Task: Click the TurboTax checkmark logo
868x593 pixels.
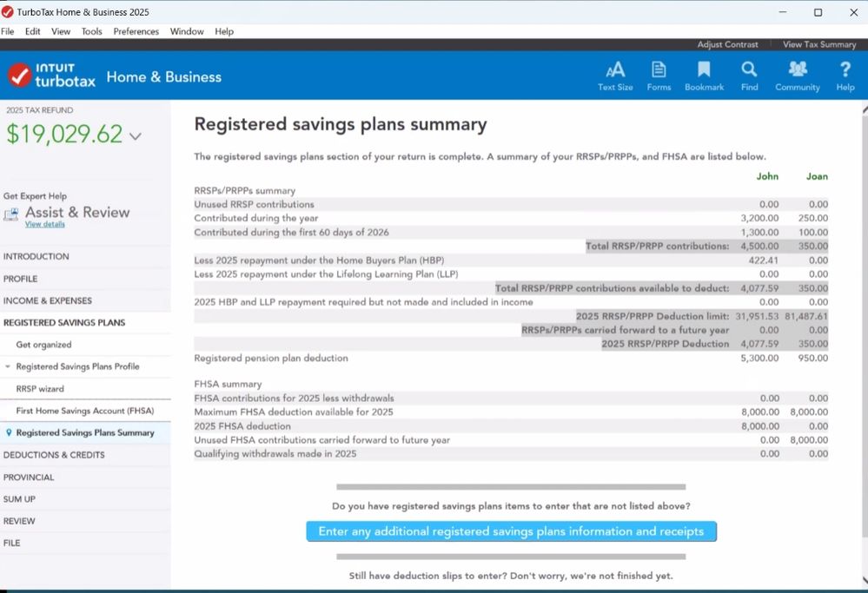Action: click(x=19, y=76)
